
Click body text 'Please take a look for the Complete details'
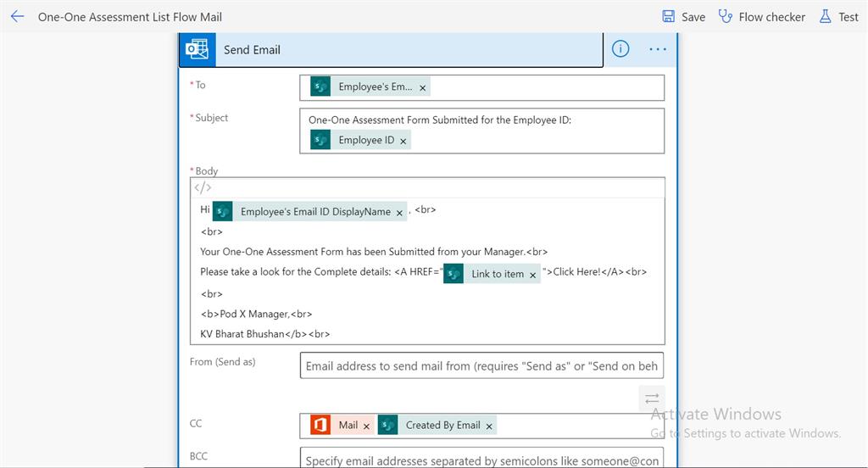point(296,271)
